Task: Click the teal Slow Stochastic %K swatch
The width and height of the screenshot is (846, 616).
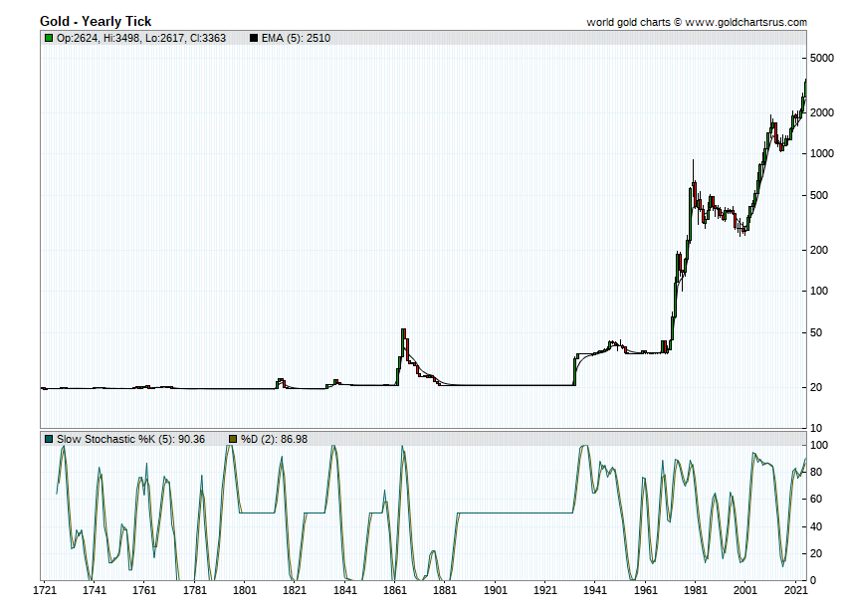Action: tap(49, 439)
